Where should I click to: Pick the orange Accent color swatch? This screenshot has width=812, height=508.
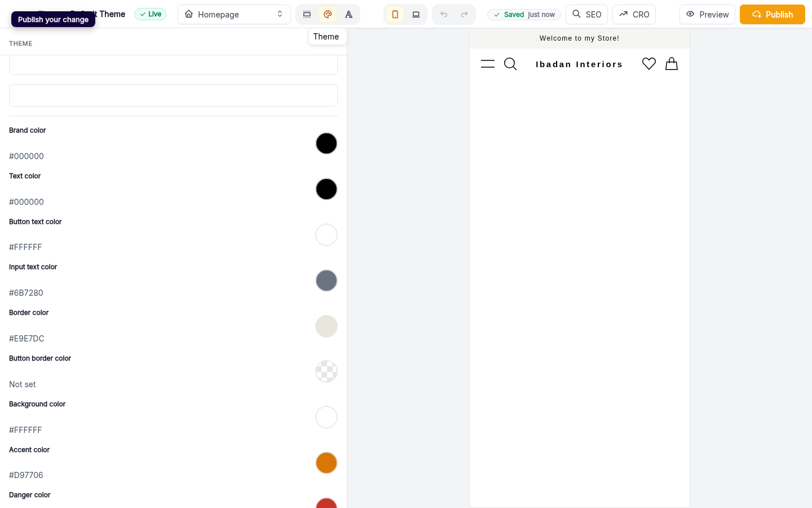(x=326, y=463)
